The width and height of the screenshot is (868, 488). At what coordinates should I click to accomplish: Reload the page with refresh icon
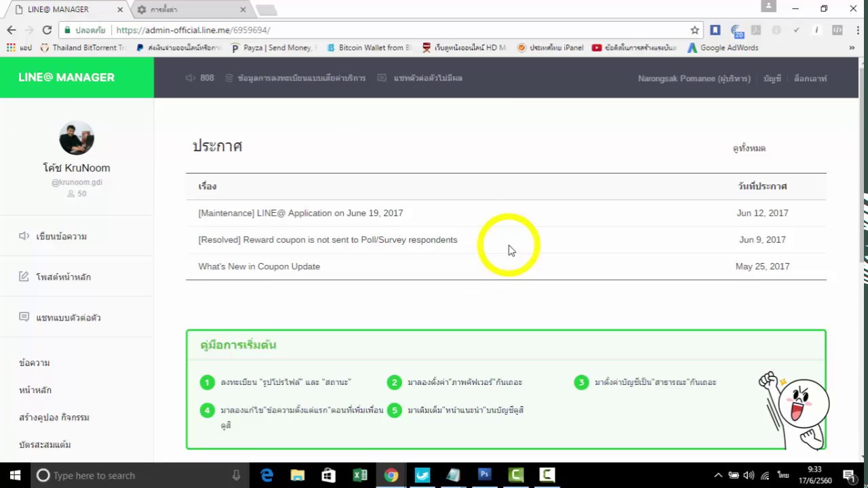pyautogui.click(x=47, y=30)
